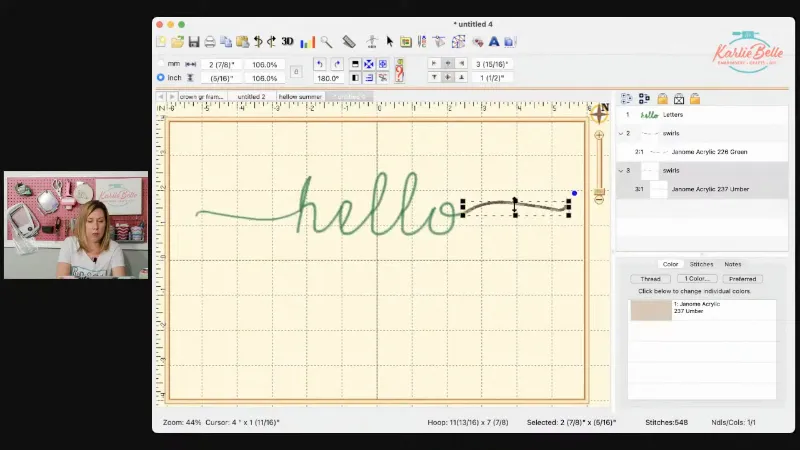Click the zoom slider handle beside canvas
Viewport: 800px width, 450px height.
pos(599,192)
